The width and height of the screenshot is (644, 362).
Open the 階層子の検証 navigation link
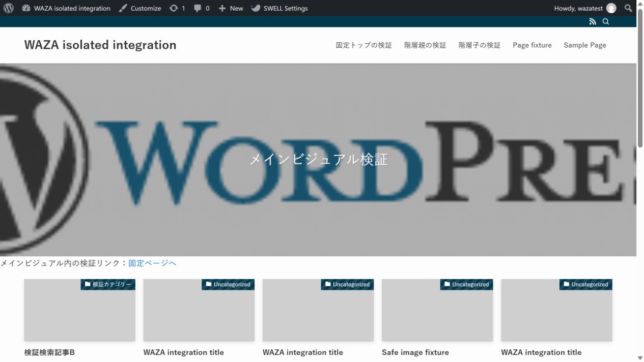(x=480, y=45)
